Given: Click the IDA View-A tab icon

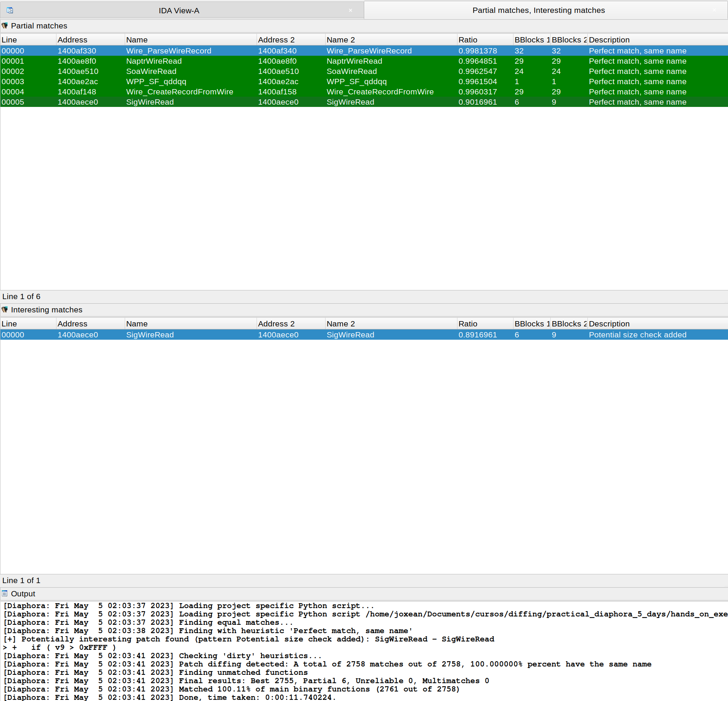Looking at the screenshot, I should pos(10,10).
